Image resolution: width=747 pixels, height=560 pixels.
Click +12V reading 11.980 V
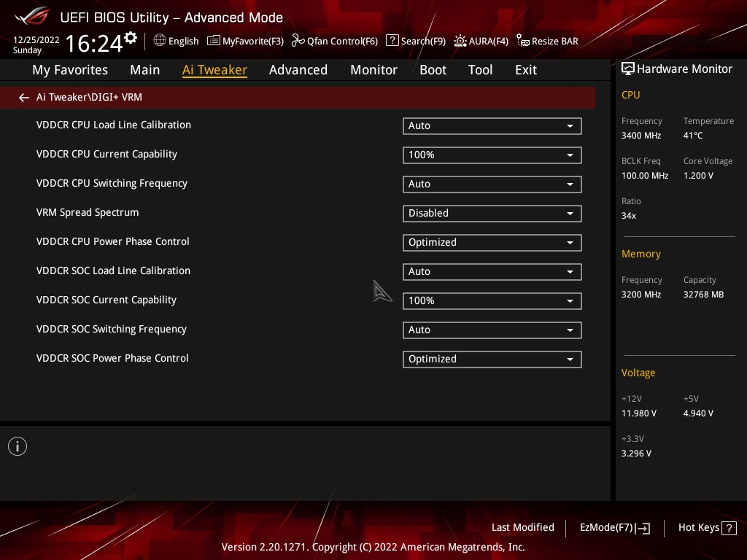[639, 413]
